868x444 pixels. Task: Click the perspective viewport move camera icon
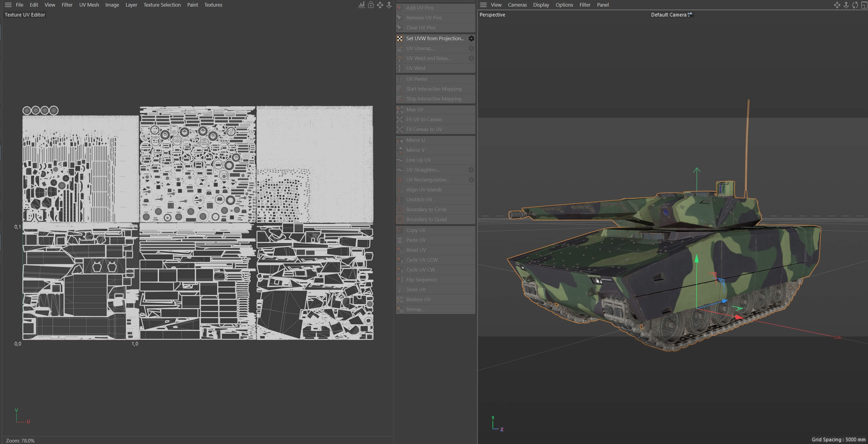pyautogui.click(x=837, y=5)
